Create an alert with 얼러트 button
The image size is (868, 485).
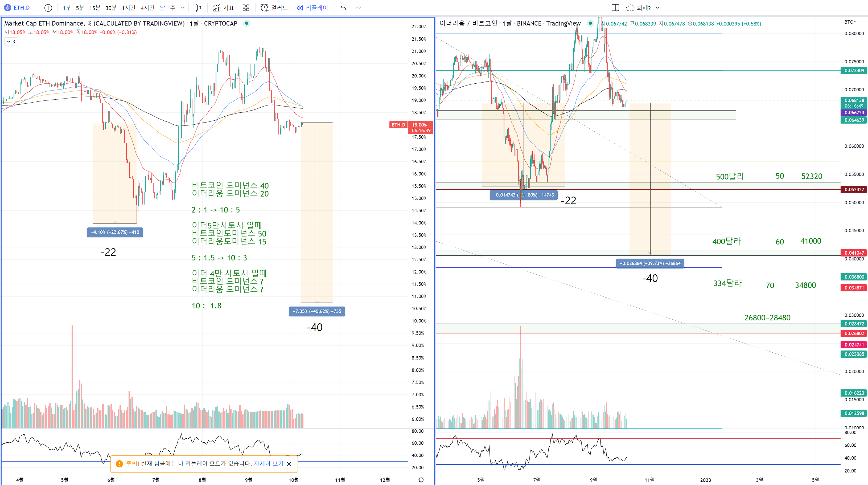[274, 8]
